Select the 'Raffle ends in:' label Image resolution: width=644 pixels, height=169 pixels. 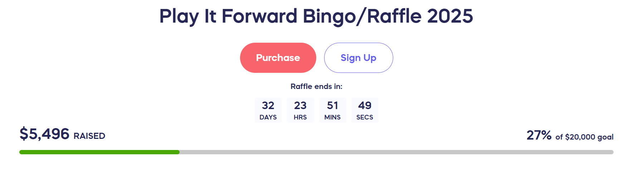[316, 86]
